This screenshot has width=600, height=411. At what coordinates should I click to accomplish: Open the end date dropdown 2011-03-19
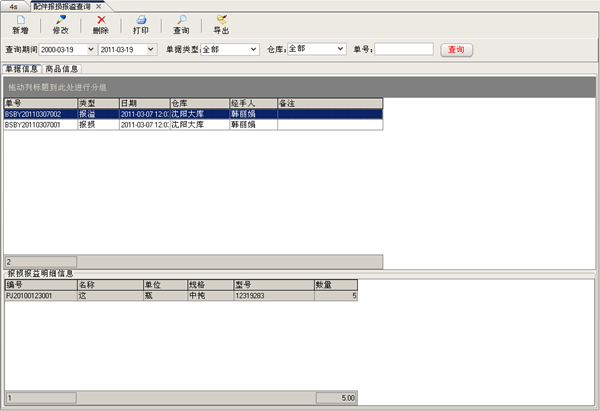click(x=150, y=49)
